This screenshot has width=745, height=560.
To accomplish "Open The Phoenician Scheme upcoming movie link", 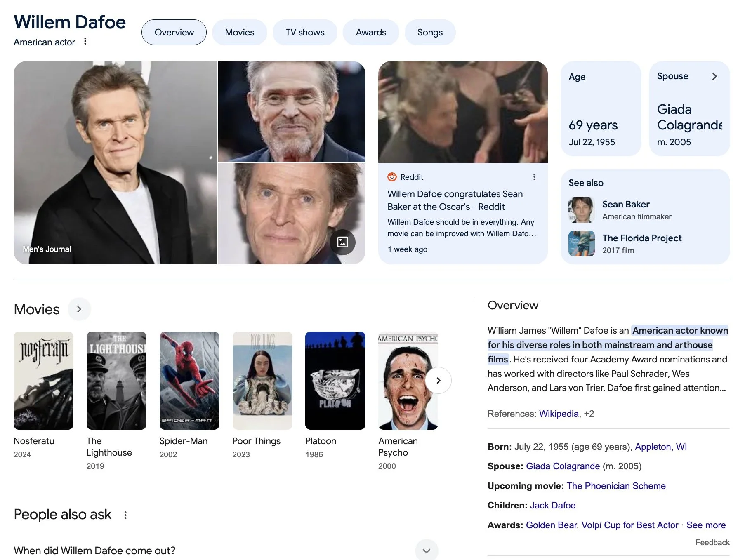I will [616, 486].
